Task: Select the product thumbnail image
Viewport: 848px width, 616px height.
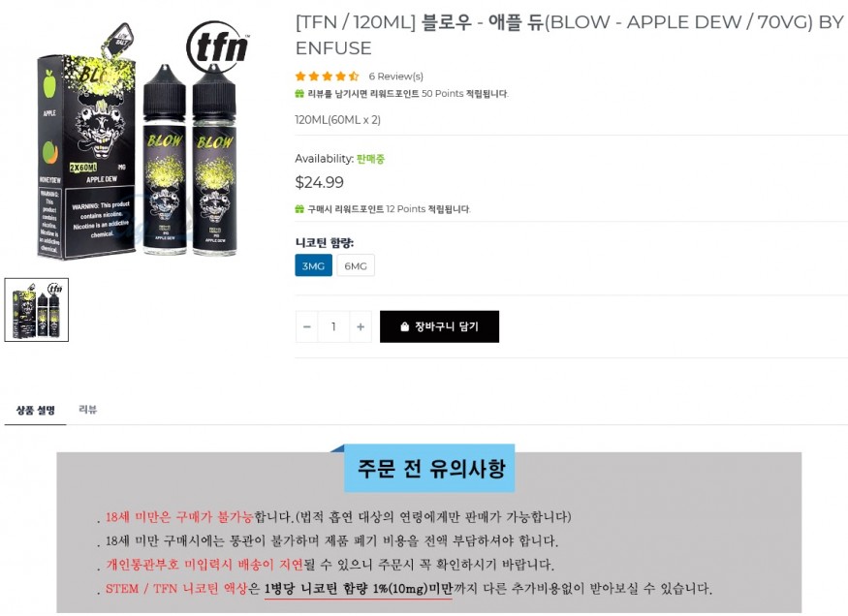Action: coord(36,310)
